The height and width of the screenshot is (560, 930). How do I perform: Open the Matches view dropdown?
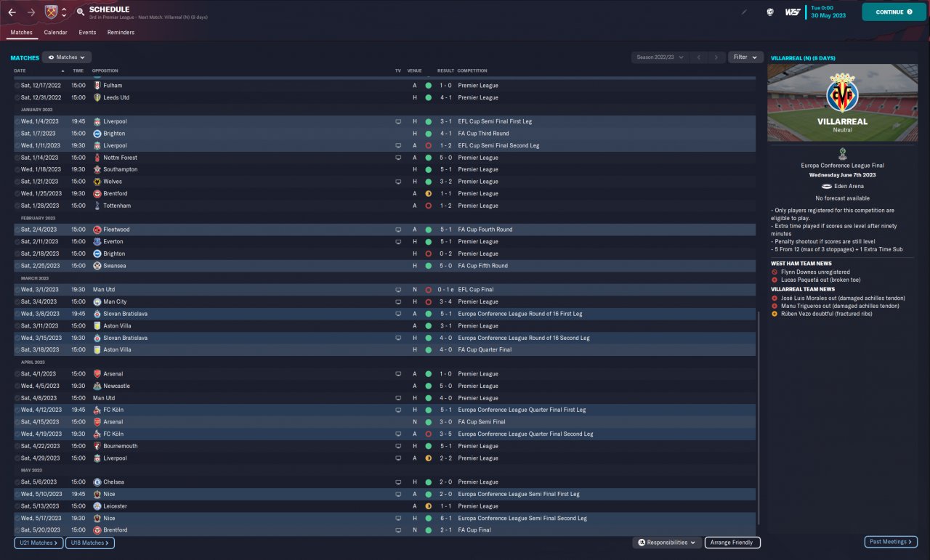tap(67, 57)
